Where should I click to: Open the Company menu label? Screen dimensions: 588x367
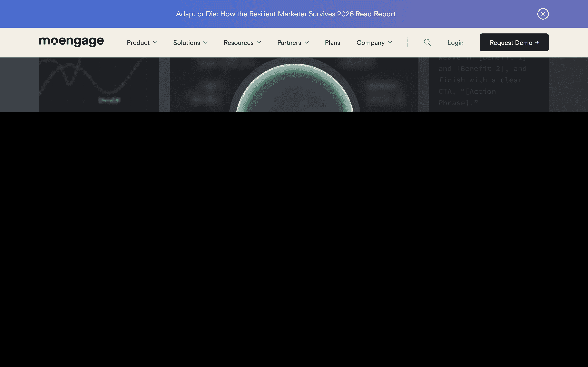click(370, 43)
